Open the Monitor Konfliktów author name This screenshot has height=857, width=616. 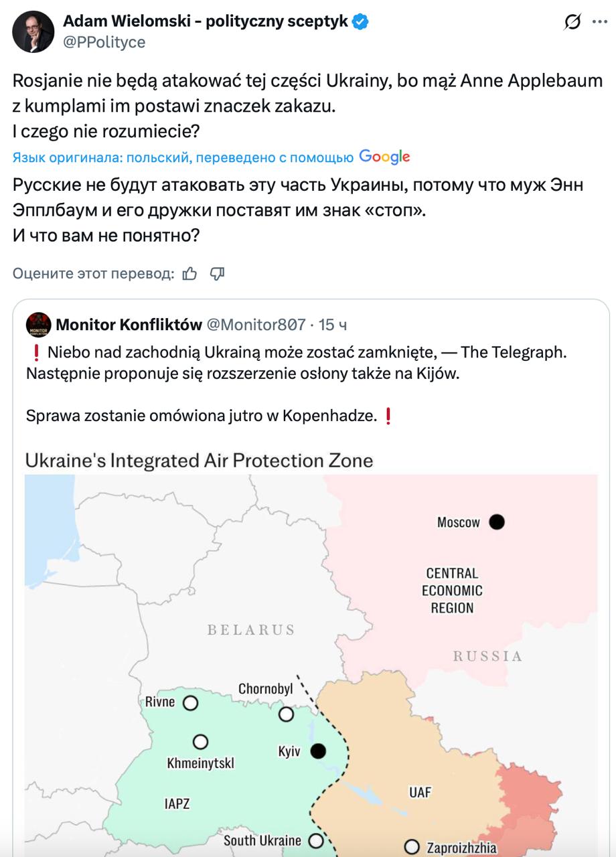(x=129, y=325)
